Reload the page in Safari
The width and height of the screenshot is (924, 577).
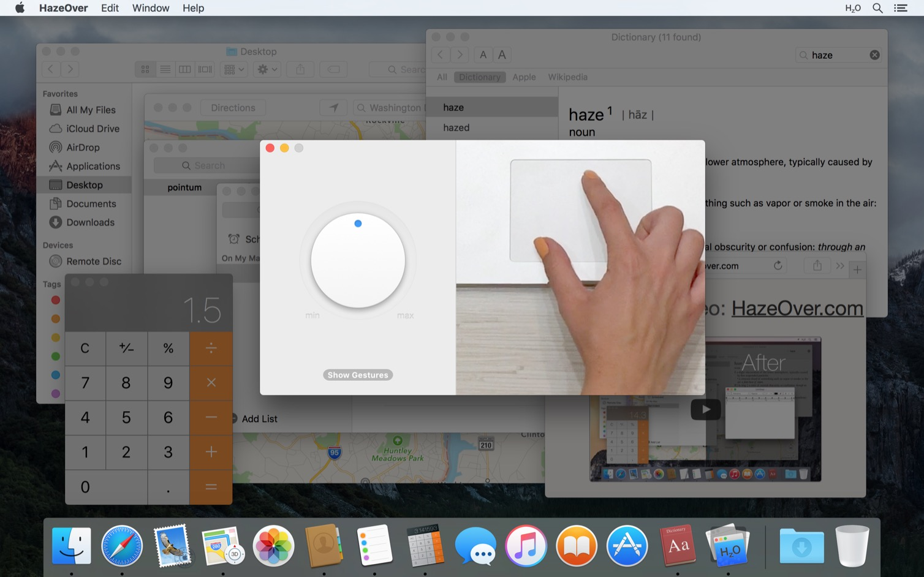tap(778, 265)
